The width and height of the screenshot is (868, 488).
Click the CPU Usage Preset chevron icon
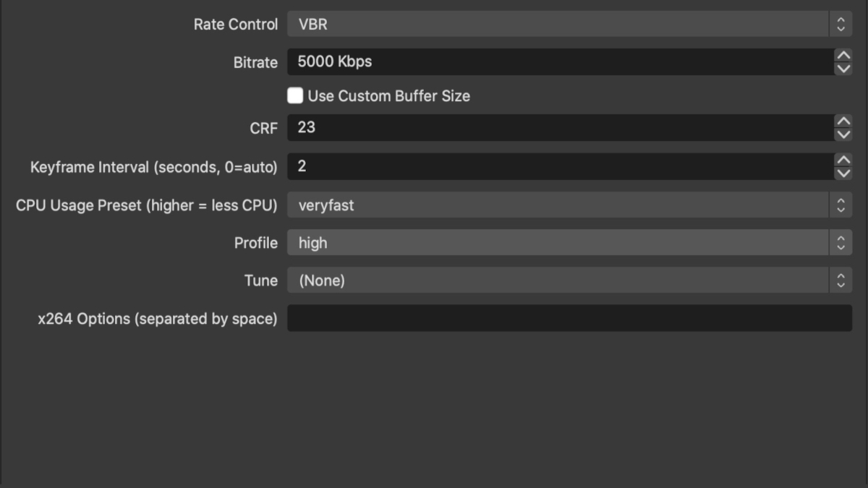point(843,205)
